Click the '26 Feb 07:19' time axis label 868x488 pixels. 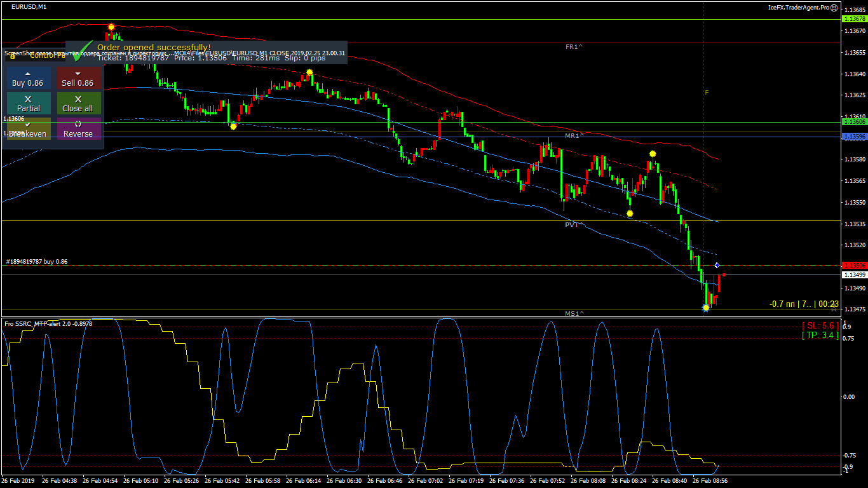[466, 481]
